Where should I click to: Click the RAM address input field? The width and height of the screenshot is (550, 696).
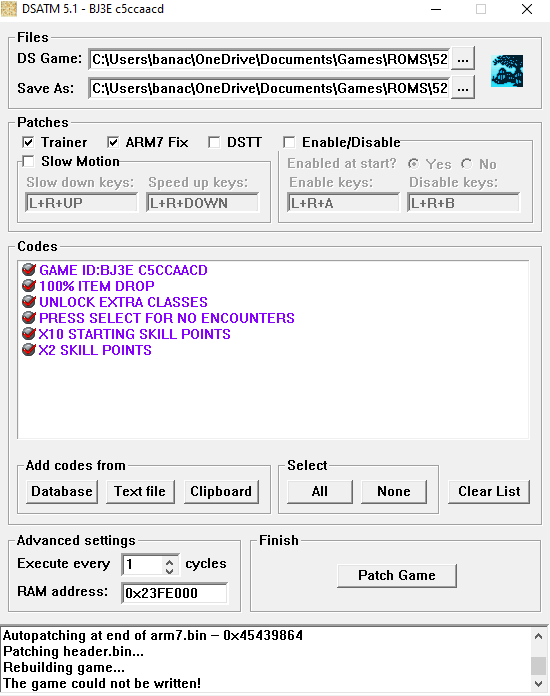point(174,593)
